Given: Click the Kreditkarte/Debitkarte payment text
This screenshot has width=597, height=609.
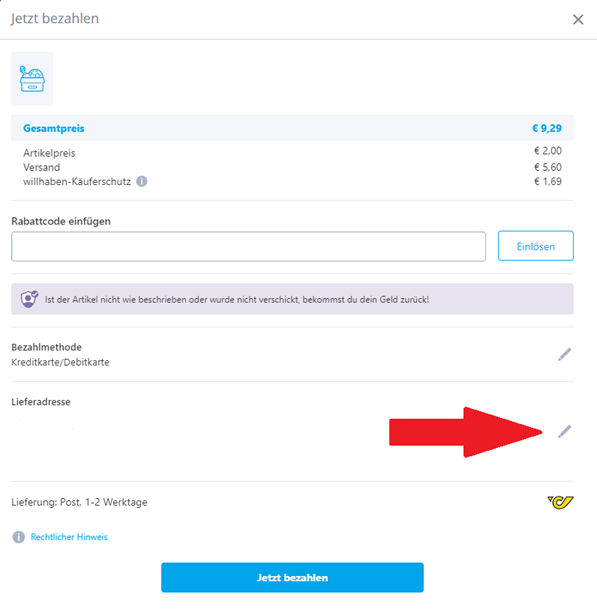Looking at the screenshot, I should pyautogui.click(x=60, y=362).
